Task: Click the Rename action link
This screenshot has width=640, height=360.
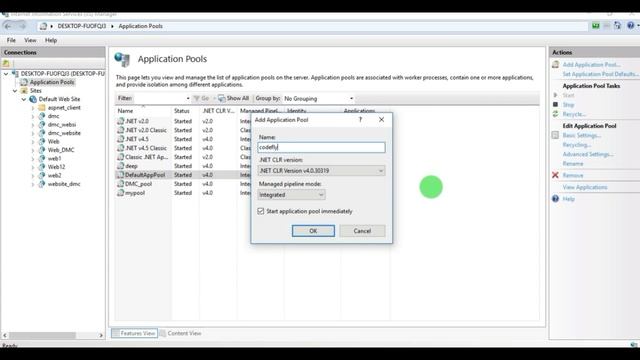Action: pos(573,163)
